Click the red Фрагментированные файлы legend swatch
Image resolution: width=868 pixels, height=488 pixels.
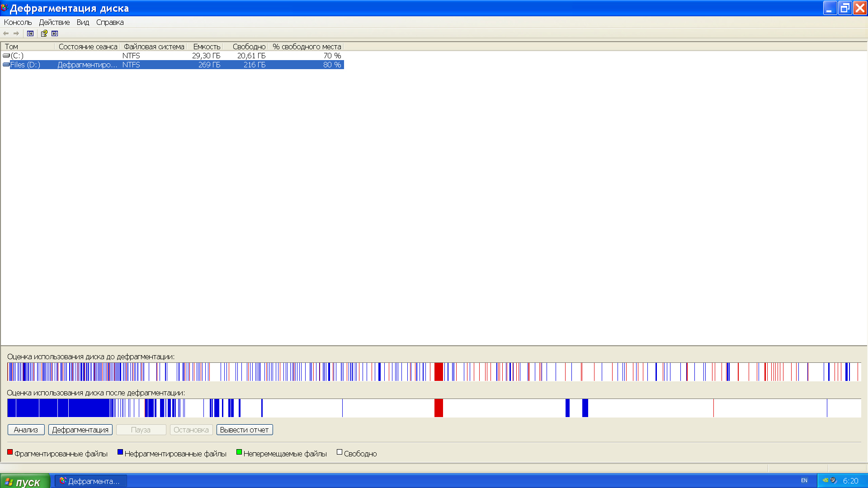(x=10, y=452)
